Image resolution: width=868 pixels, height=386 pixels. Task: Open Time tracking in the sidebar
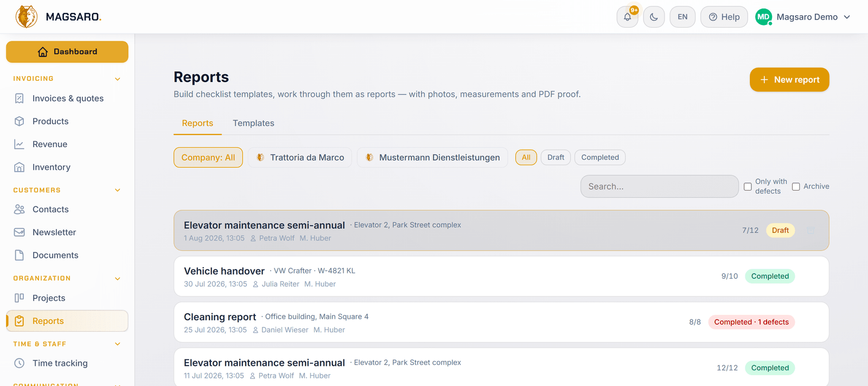coord(67,363)
